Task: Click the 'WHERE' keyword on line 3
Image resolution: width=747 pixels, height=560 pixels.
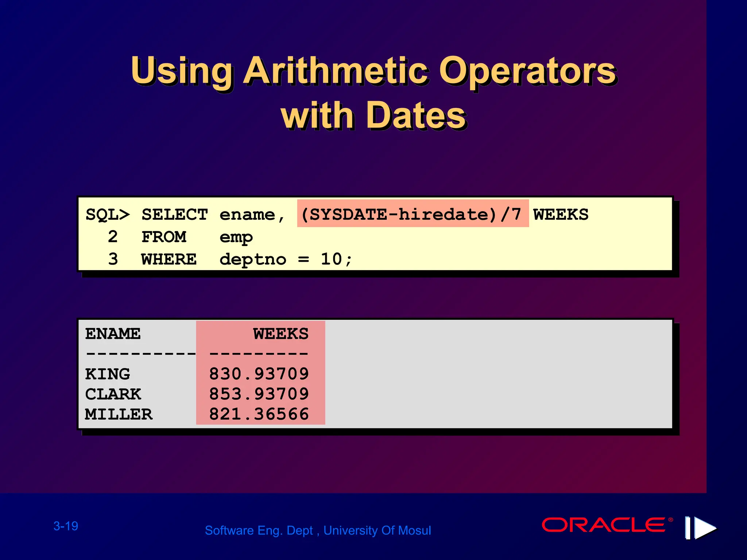Action: [x=169, y=260]
